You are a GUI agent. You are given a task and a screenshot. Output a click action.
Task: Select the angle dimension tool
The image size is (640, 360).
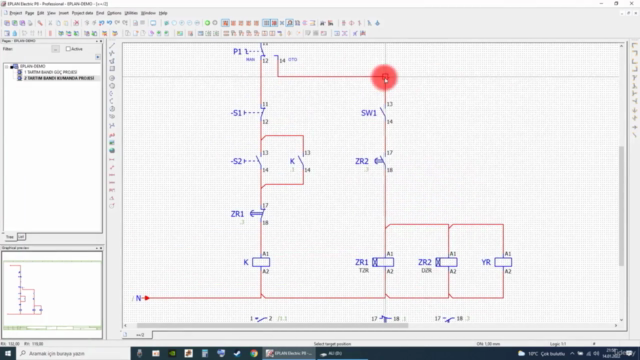tap(112, 198)
